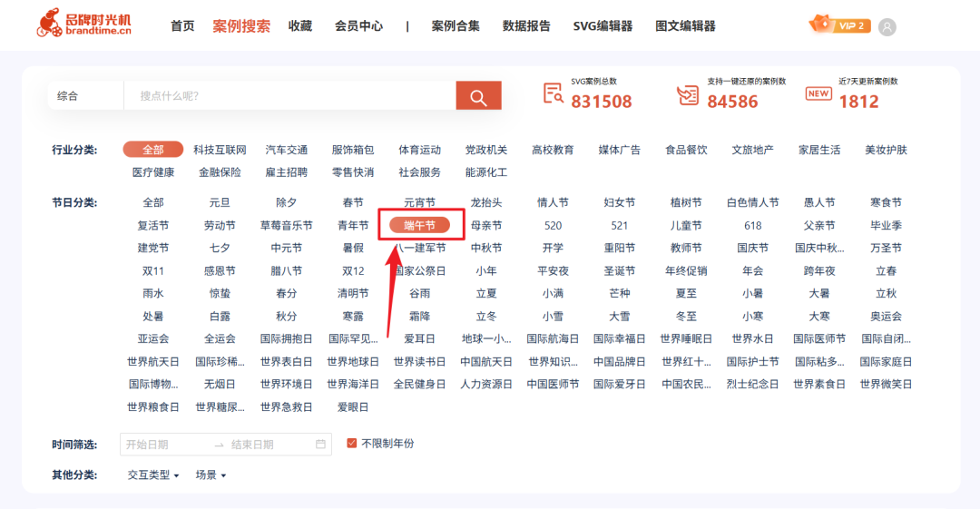Open the 案例搜索 nav tab
Image resolution: width=980 pixels, height=509 pixels.
241,25
